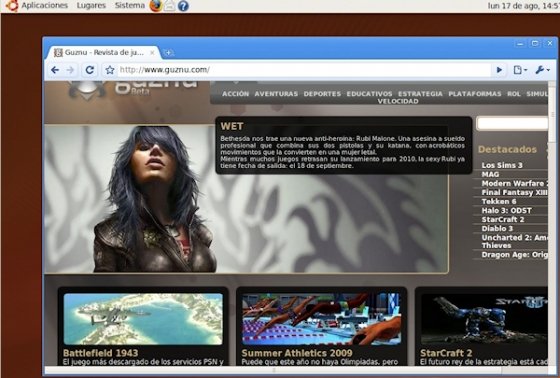Open the ROL category
The image size is (560, 378).
[514, 94]
